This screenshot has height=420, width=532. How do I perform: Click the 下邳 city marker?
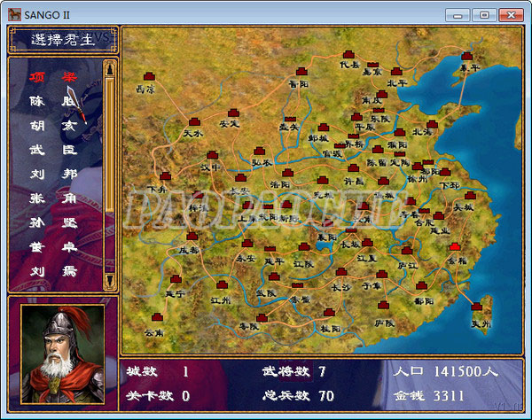click(445, 172)
